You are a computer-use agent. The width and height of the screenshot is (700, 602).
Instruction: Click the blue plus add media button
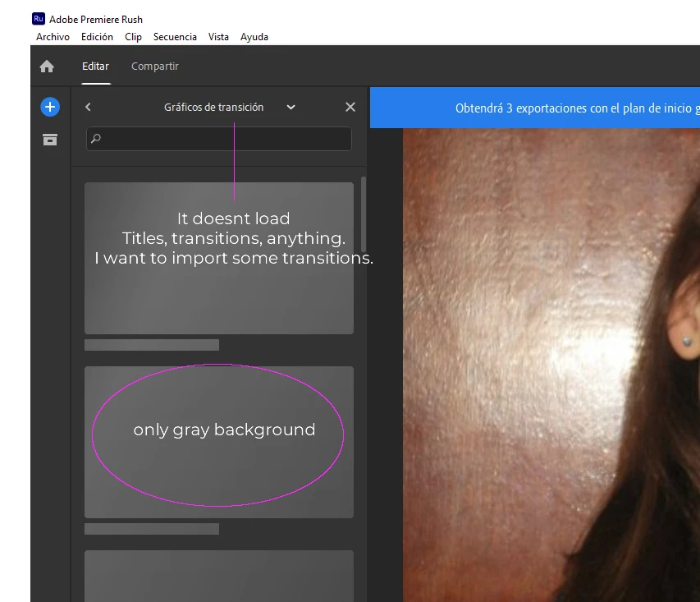[50, 108]
